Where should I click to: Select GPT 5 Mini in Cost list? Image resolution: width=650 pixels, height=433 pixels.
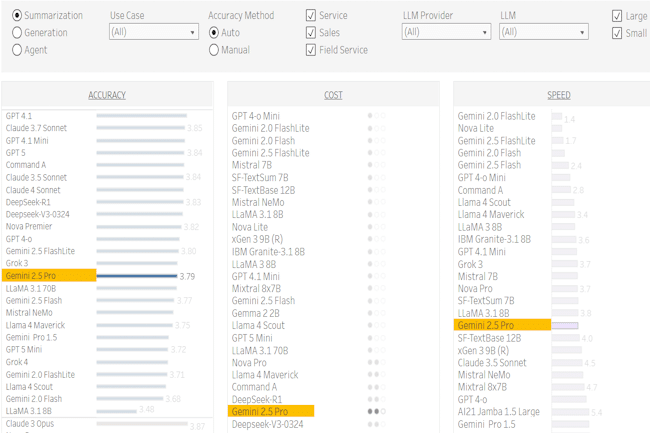(252, 338)
